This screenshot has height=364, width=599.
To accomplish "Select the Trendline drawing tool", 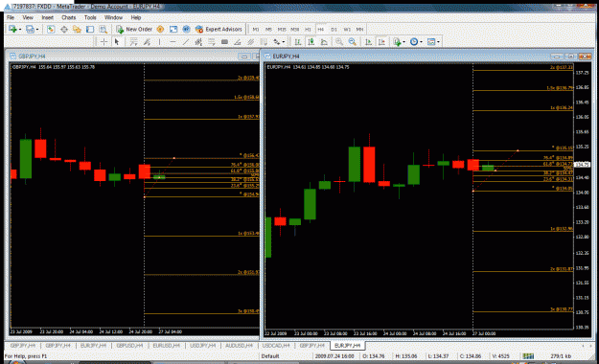I will [x=186, y=41].
